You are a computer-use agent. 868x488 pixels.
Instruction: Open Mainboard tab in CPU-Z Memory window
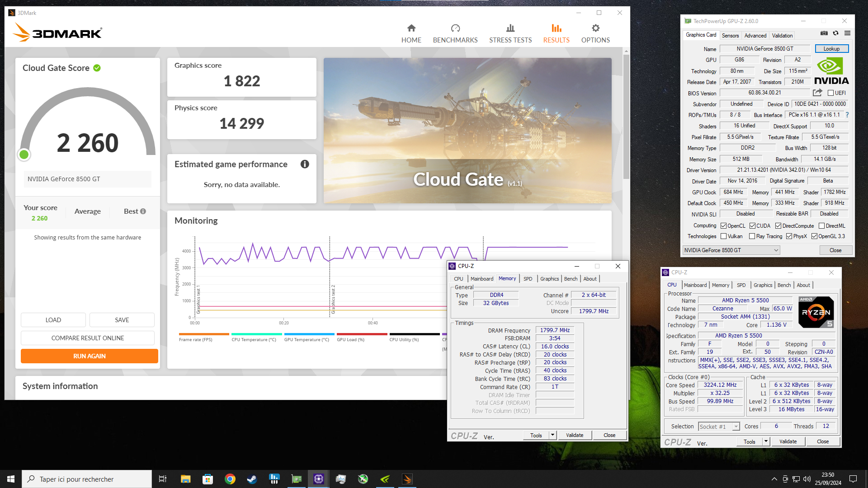pyautogui.click(x=481, y=279)
